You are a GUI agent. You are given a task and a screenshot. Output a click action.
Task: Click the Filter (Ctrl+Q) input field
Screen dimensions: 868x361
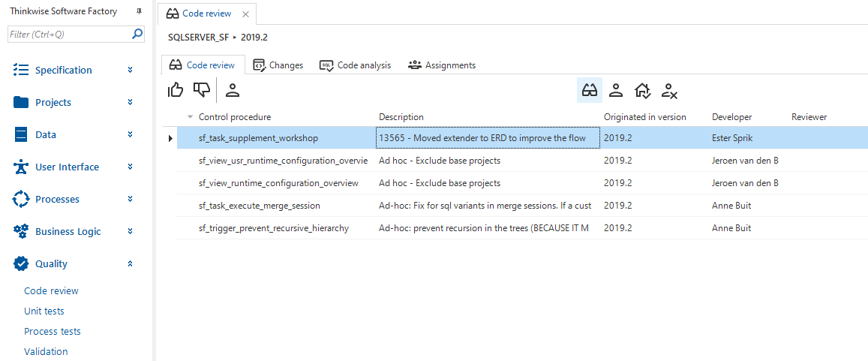[68, 35]
